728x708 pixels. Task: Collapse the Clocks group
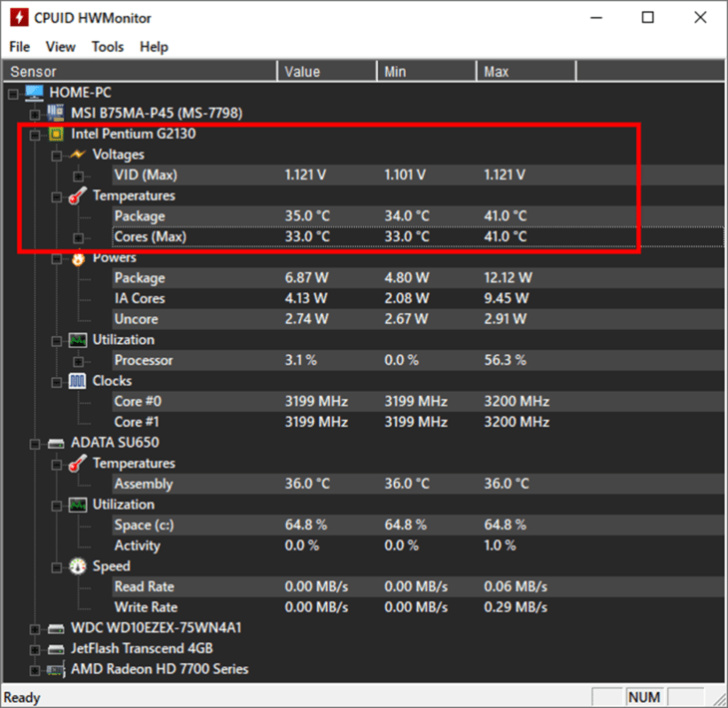(57, 382)
